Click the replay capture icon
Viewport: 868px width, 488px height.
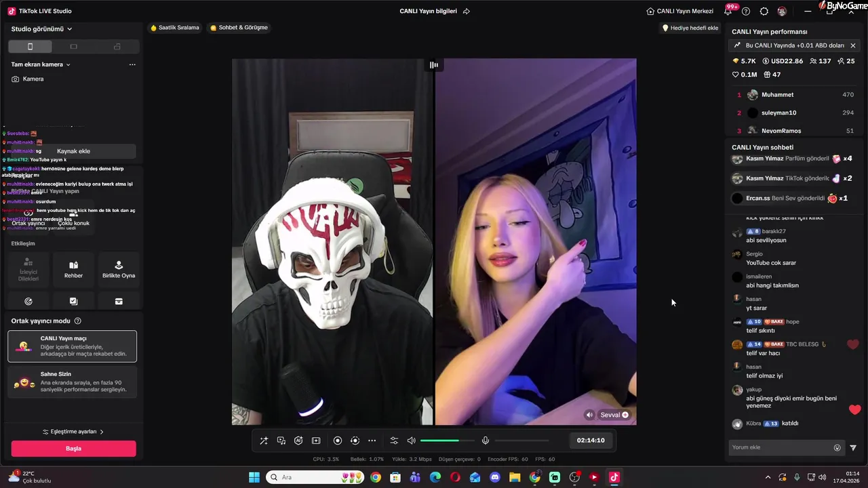click(x=355, y=441)
